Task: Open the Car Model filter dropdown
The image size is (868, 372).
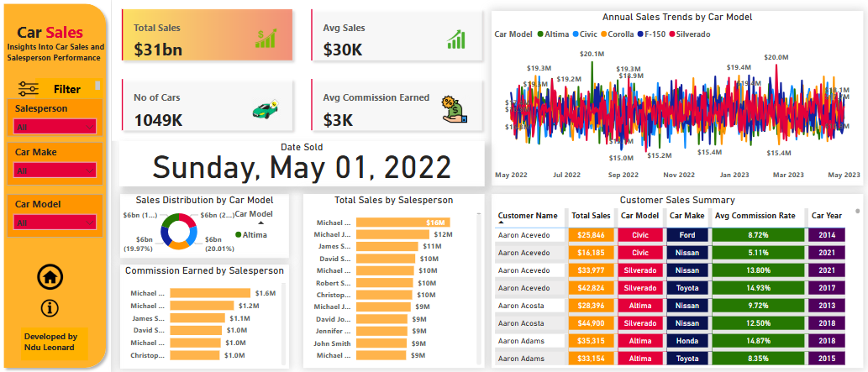Action: tap(55, 223)
